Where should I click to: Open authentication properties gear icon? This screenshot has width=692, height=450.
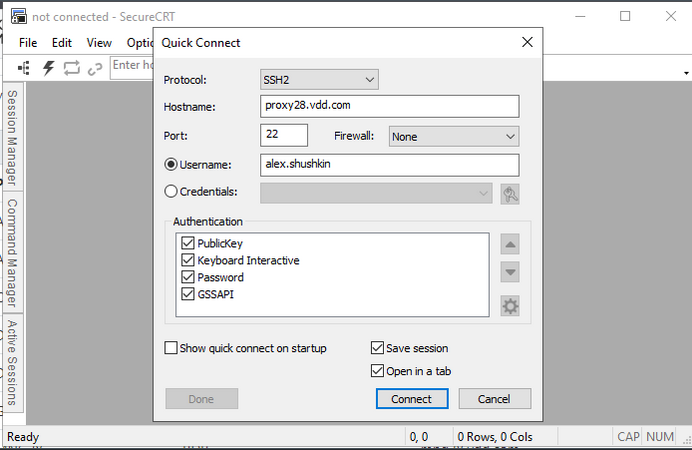[510, 306]
